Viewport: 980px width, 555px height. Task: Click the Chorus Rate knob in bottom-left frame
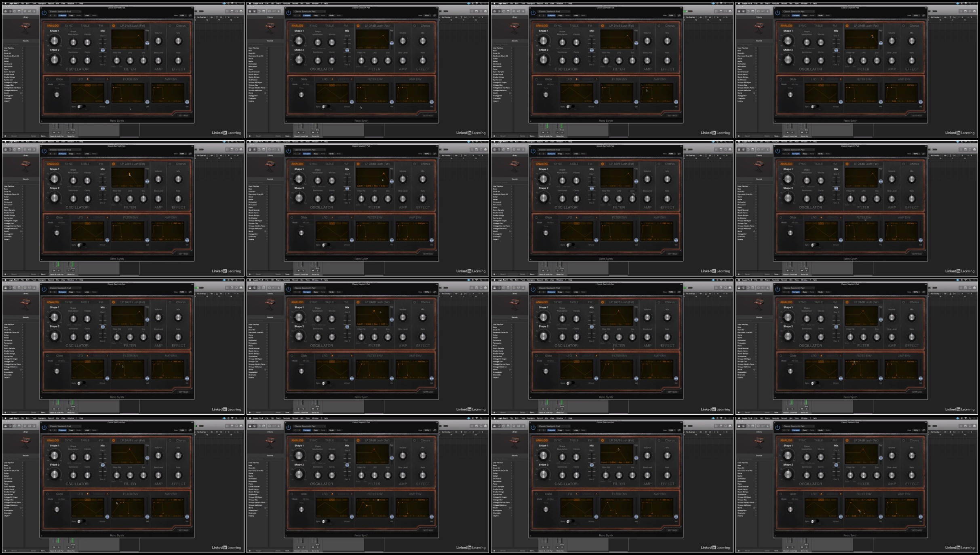pos(178,475)
